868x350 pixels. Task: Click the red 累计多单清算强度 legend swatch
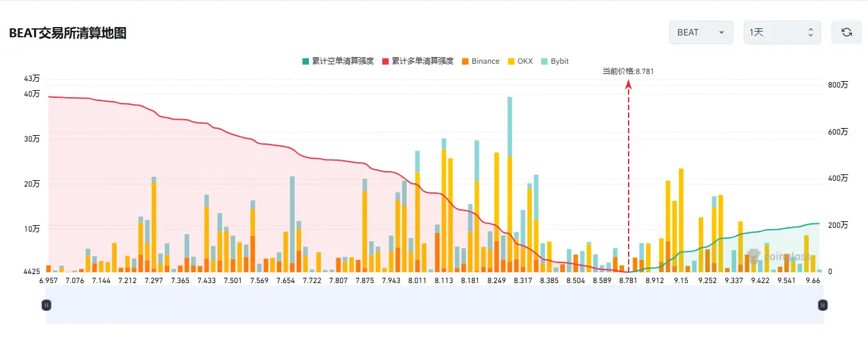pos(385,61)
